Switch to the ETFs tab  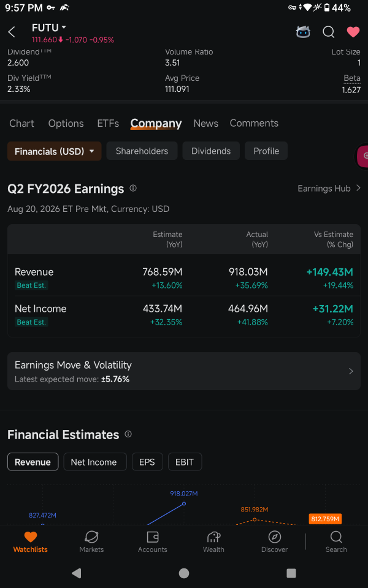[108, 123]
